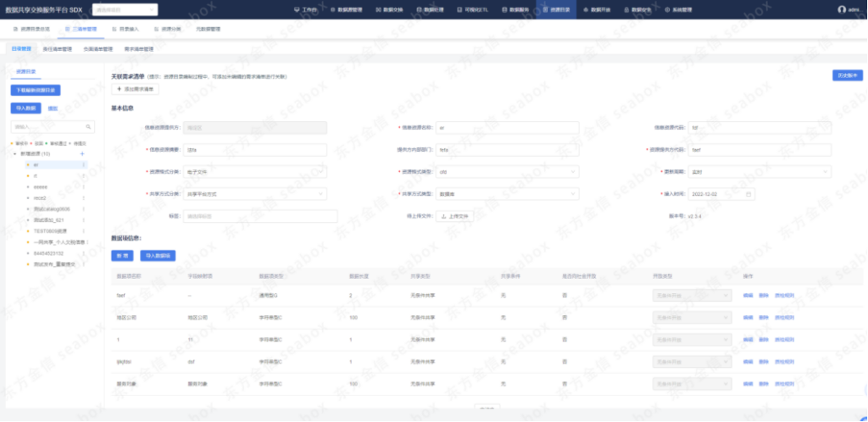868x422 pixels.
Task: Open the 共享方式类型 dropdown
Action: coord(508,194)
